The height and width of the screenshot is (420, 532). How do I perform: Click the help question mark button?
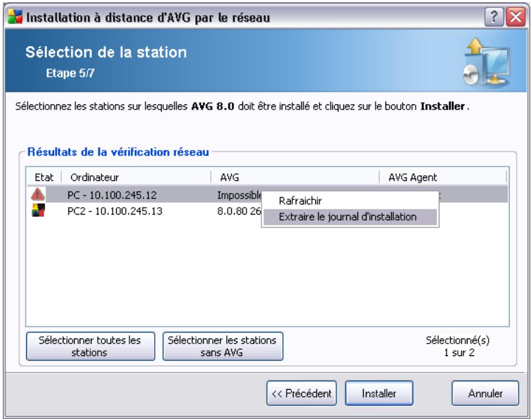coord(494,16)
